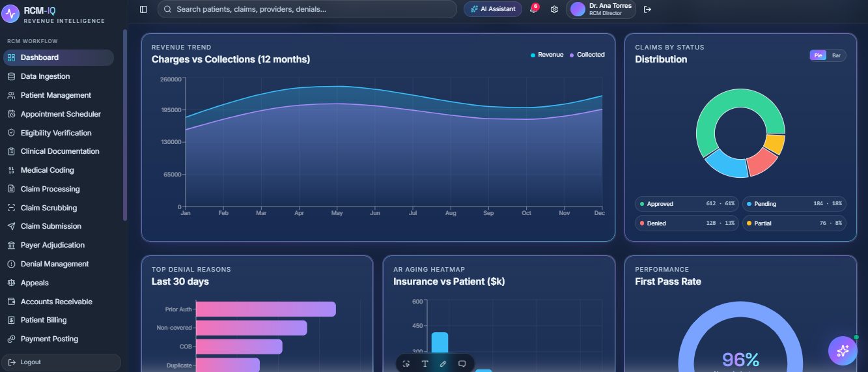Open the notifications bell
Viewport: 868px width, 372px height.
click(x=533, y=9)
